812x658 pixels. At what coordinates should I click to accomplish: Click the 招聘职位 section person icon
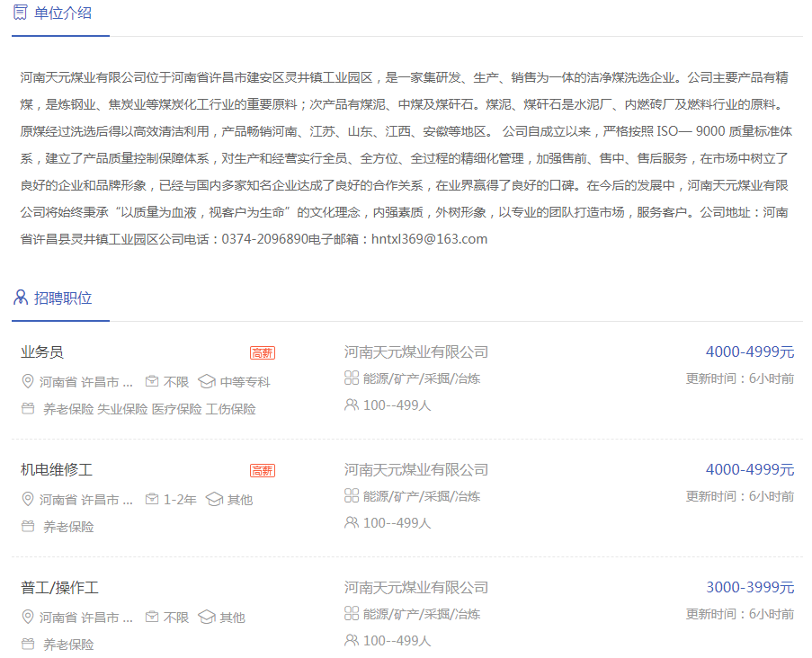coord(20,298)
